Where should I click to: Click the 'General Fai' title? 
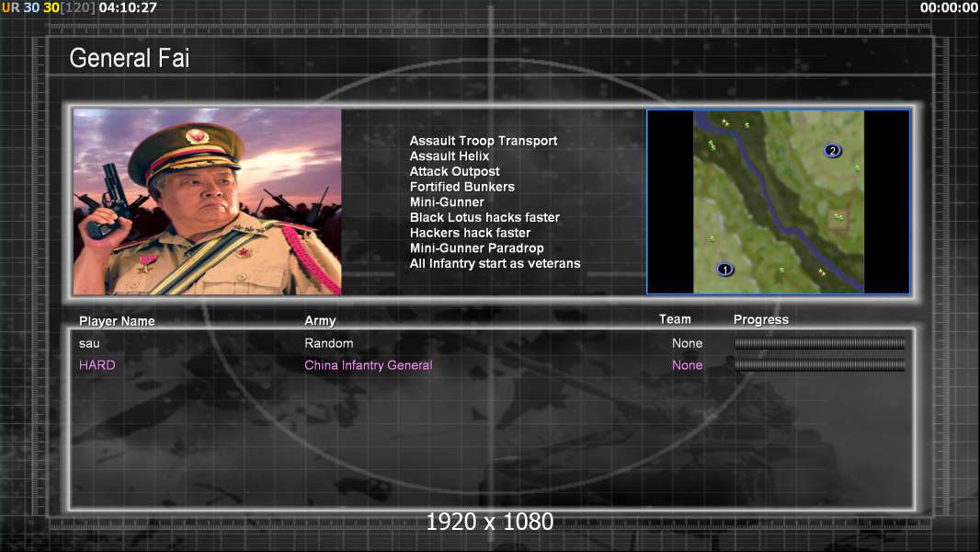pyautogui.click(x=130, y=58)
